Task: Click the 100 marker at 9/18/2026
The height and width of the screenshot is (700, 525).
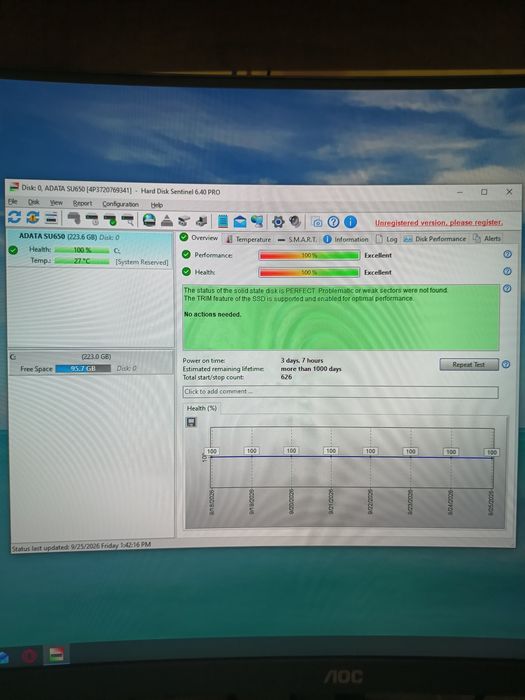Action: (x=212, y=451)
